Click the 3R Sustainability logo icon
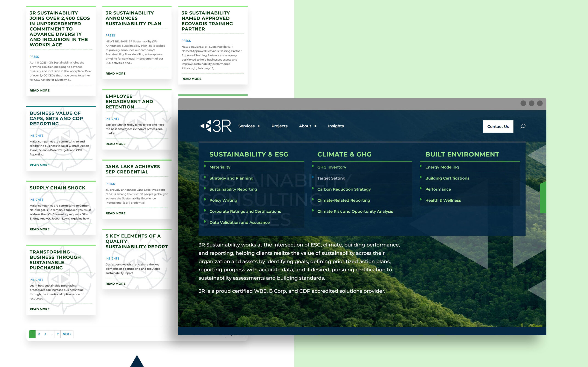This screenshot has height=367, width=588. tap(214, 125)
